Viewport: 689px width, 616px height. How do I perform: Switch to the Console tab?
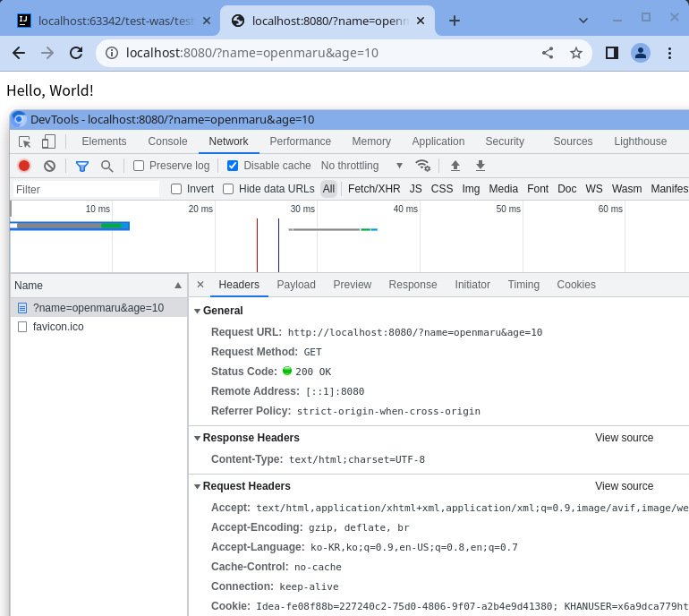(x=167, y=141)
